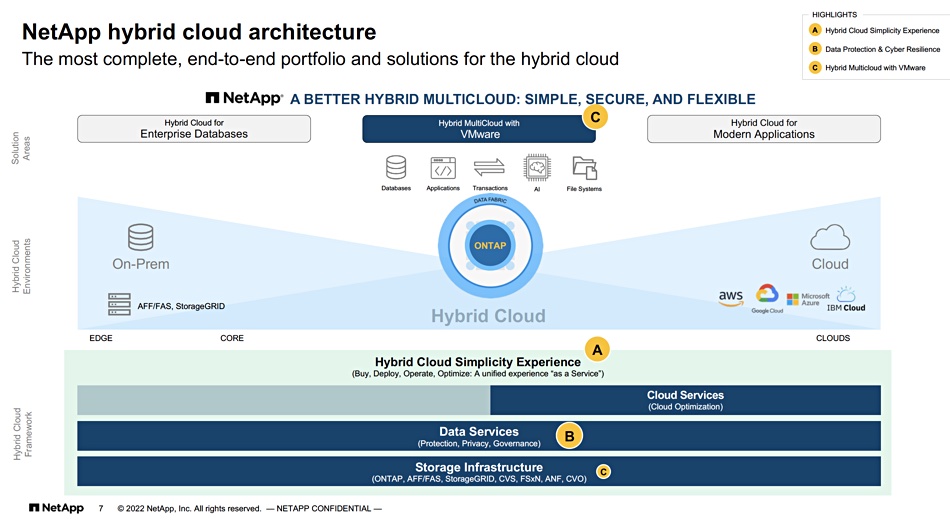Click the small C badge on Storage Infrastructure
The width and height of the screenshot is (950, 524).
point(603,471)
